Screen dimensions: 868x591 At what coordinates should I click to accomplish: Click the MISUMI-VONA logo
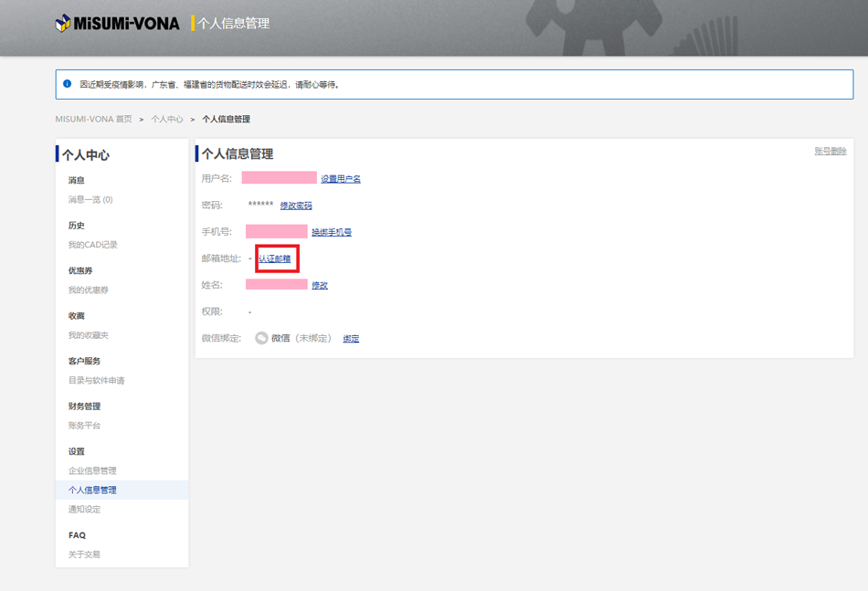(117, 23)
